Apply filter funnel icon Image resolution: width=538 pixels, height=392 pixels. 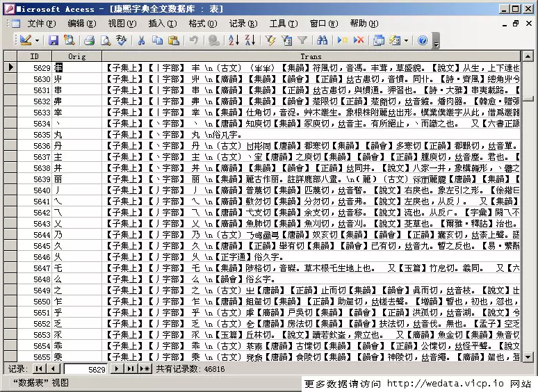pos(302,40)
